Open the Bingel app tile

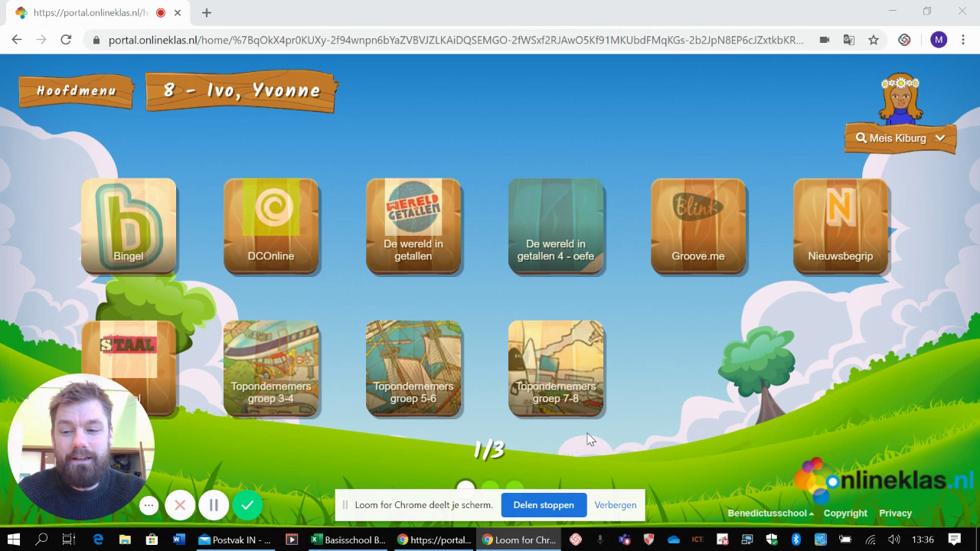tap(129, 226)
